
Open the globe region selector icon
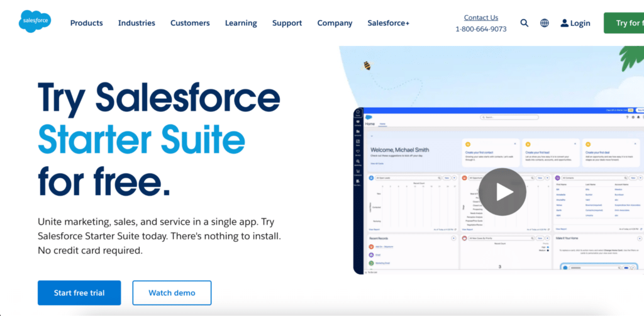545,23
